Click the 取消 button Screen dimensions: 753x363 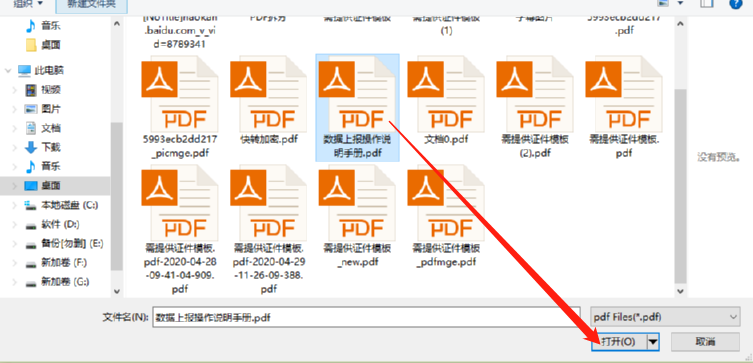tap(705, 342)
